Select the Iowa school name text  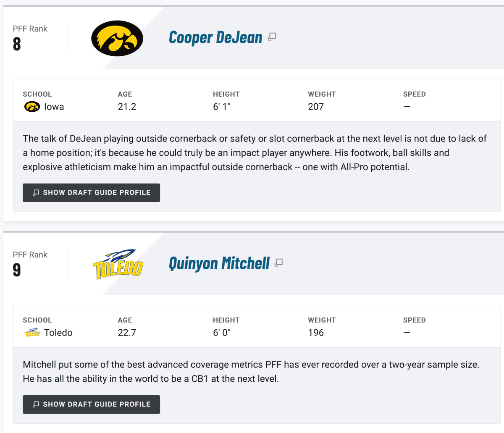tap(54, 107)
